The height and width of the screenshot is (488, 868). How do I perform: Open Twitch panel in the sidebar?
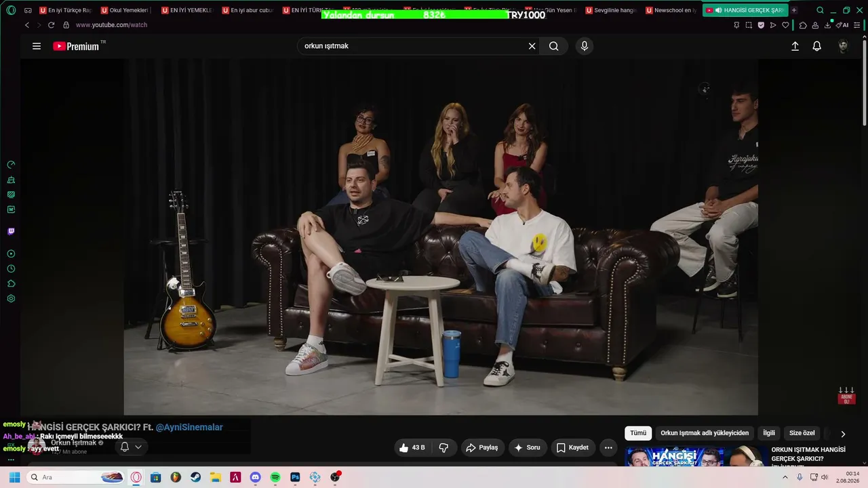[x=11, y=231]
